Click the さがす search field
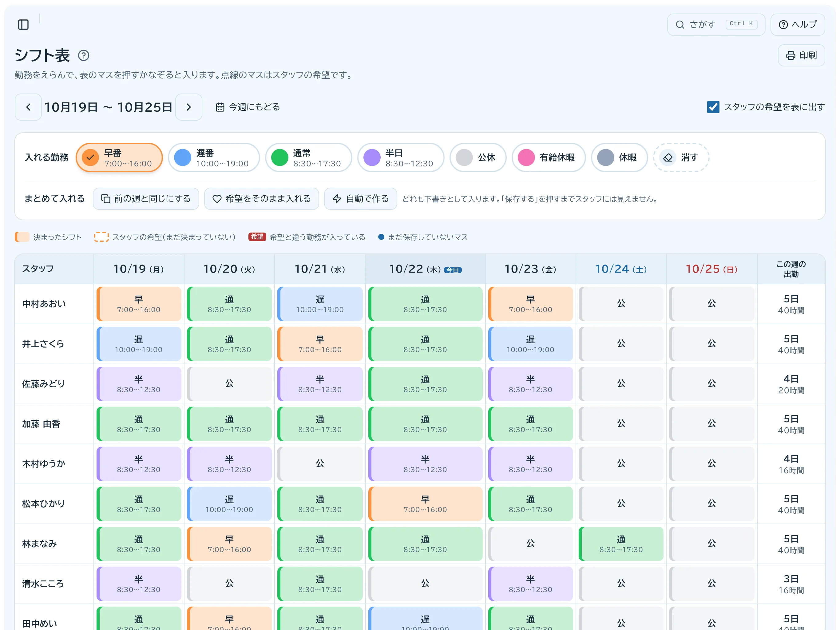 (716, 25)
